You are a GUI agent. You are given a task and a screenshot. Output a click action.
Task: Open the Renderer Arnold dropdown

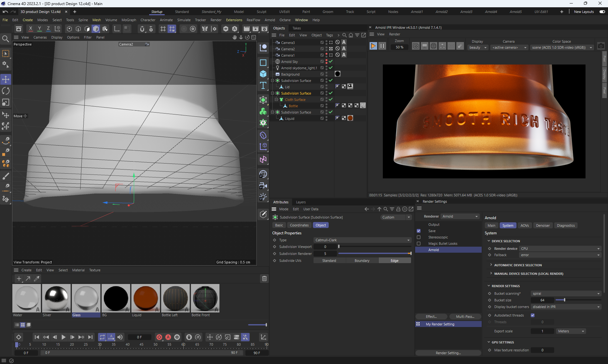[460, 216]
